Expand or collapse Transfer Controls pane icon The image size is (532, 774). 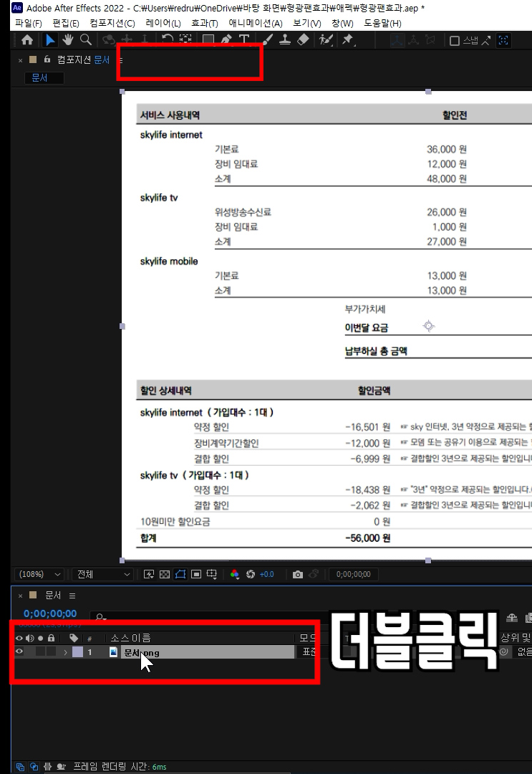(34, 767)
